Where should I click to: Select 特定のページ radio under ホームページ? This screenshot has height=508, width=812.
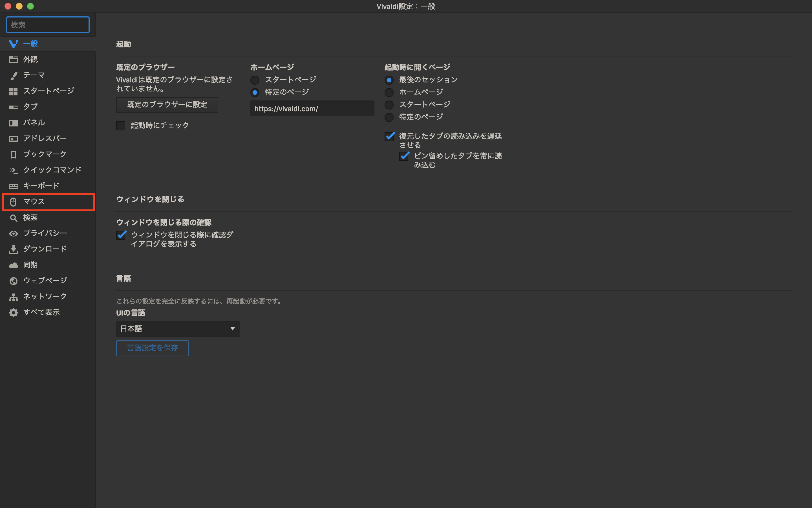255,92
